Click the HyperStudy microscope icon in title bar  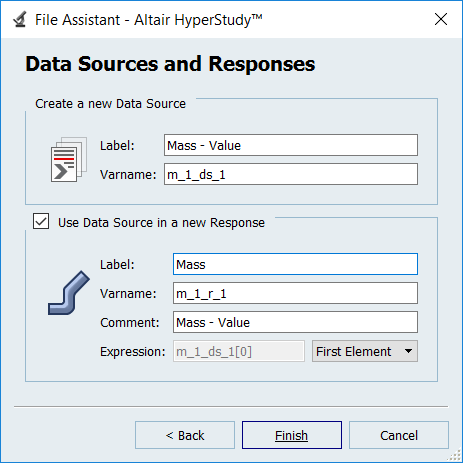pyautogui.click(x=20, y=19)
